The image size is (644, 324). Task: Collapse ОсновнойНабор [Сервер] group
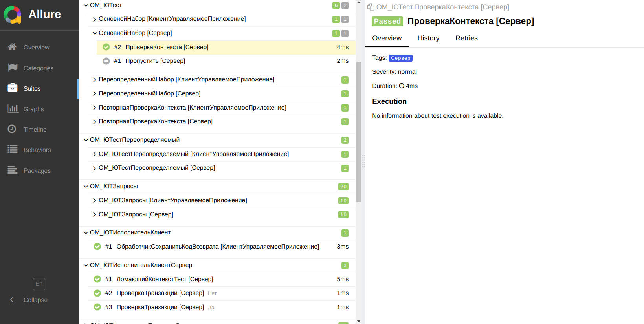click(94, 33)
